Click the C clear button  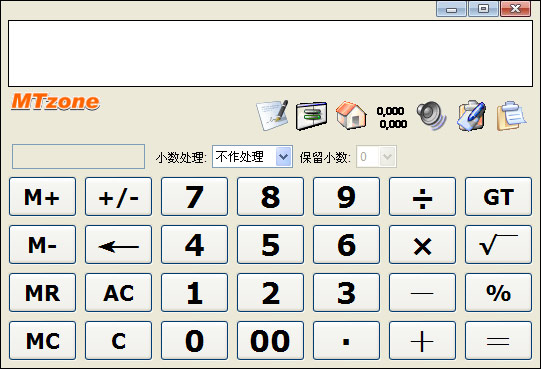[118, 341]
